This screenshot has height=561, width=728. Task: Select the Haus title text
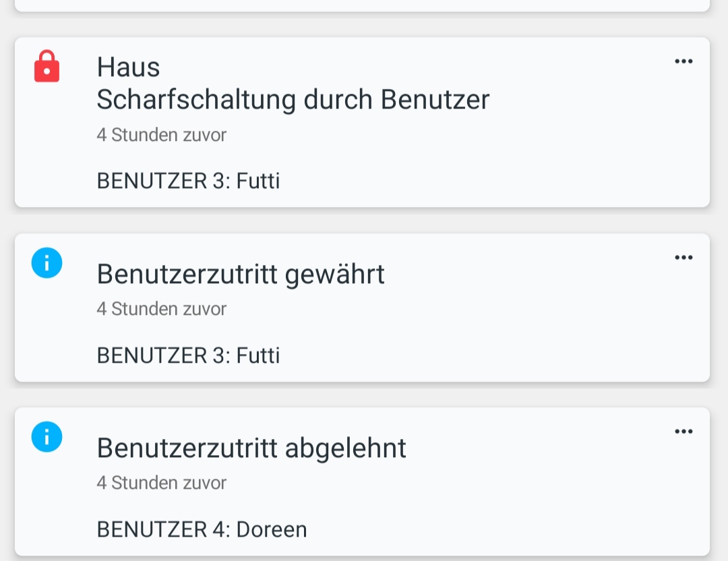[129, 67]
